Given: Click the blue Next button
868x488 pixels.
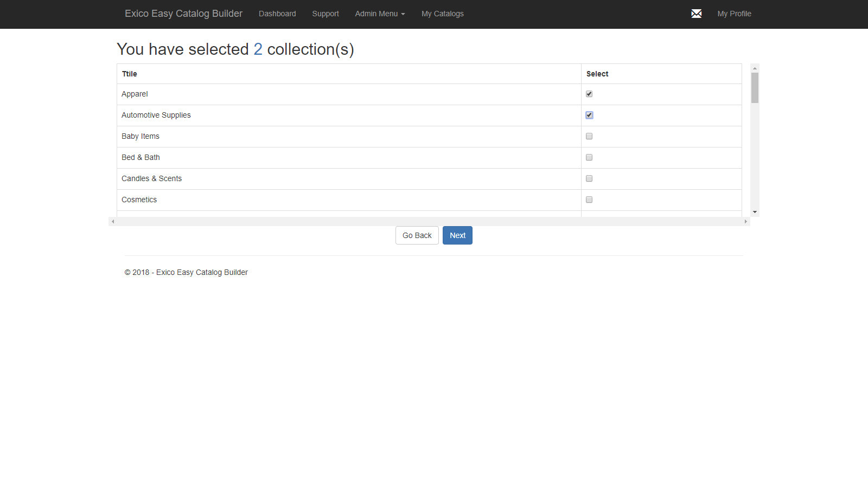Looking at the screenshot, I should tap(457, 235).
